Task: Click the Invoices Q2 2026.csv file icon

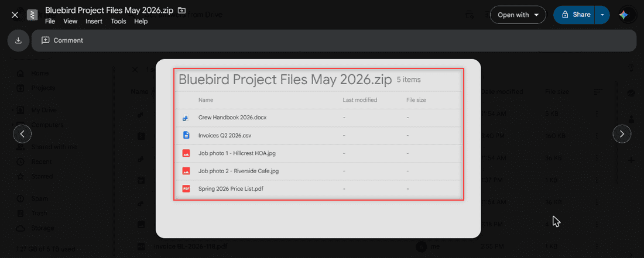Action: point(186,135)
